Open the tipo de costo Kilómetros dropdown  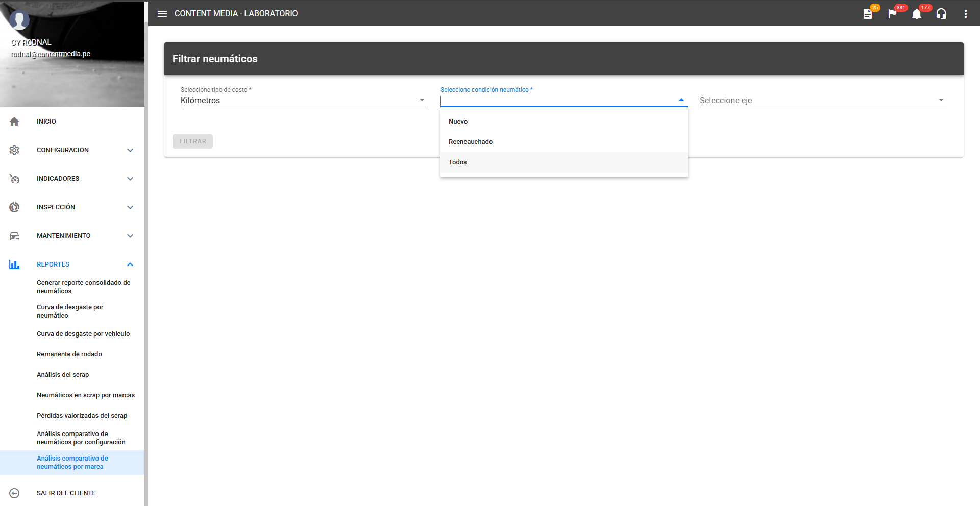[304, 100]
